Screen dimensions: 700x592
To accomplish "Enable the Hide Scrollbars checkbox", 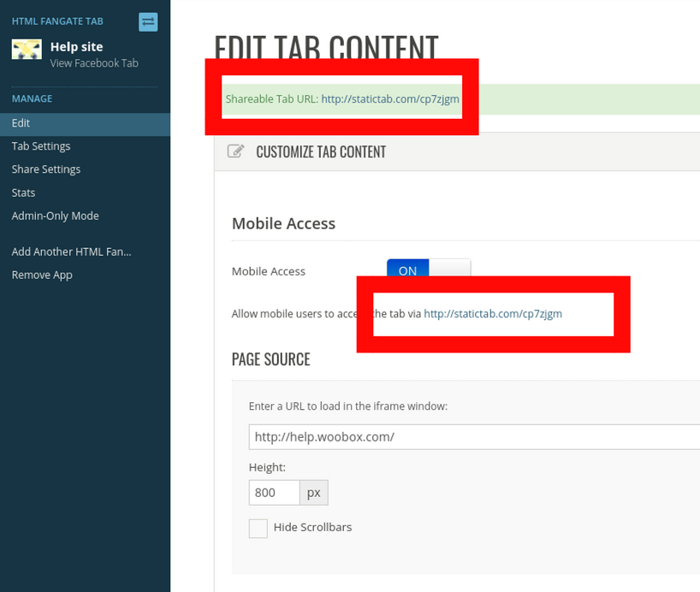I will point(258,528).
